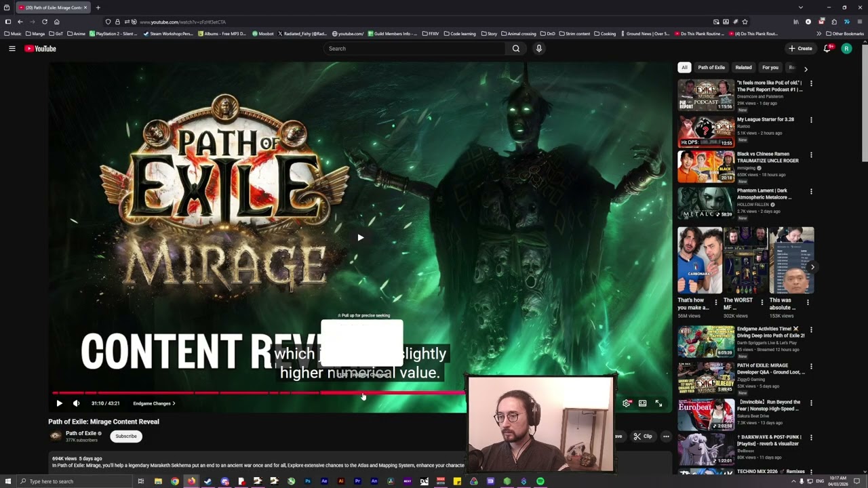868x488 pixels.
Task: Open options for PoE Report Podcast video
Action: point(811,83)
